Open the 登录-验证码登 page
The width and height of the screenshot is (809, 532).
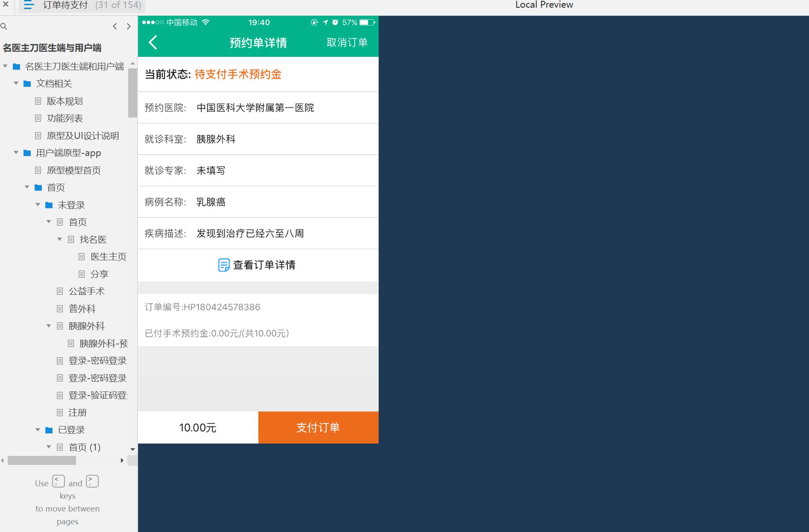[98, 395]
